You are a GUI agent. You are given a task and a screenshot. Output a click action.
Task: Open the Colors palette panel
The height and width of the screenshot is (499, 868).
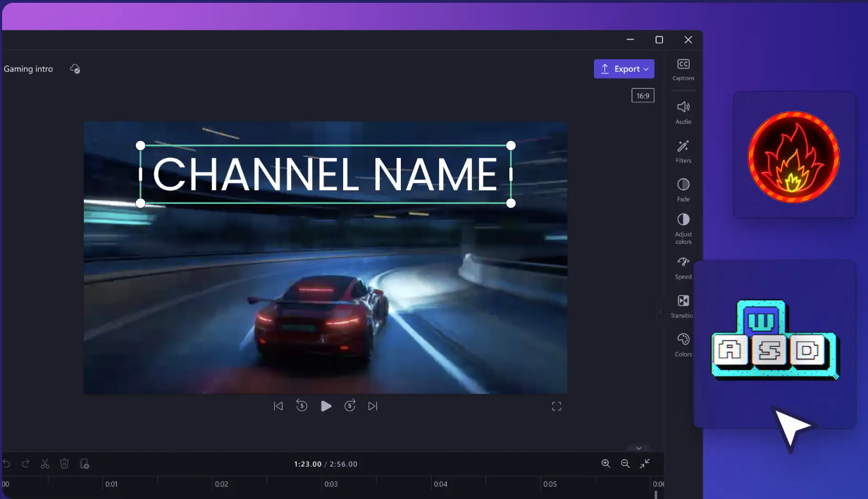point(683,344)
